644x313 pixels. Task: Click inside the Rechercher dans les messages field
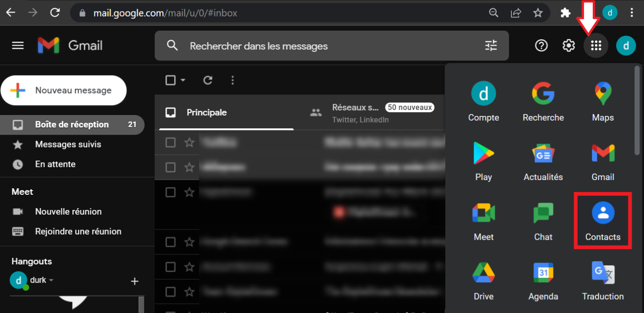pos(275,45)
